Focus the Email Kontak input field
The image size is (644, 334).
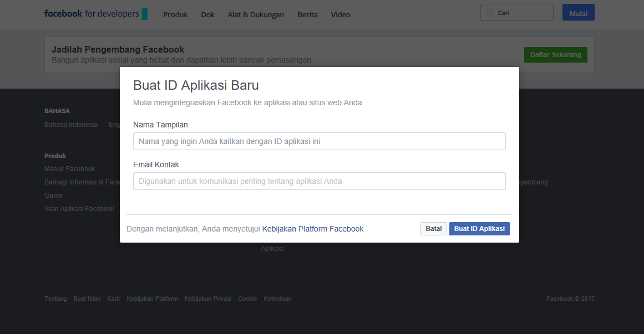(x=319, y=181)
